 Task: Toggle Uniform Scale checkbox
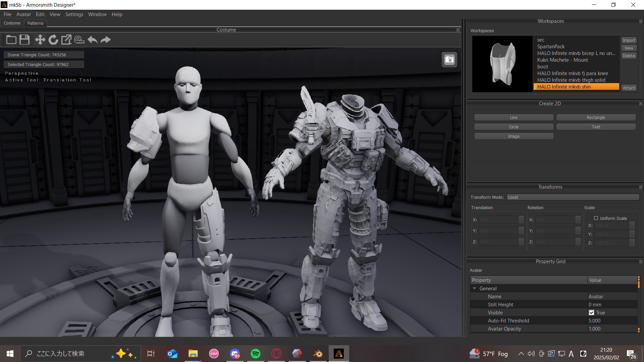[596, 218]
